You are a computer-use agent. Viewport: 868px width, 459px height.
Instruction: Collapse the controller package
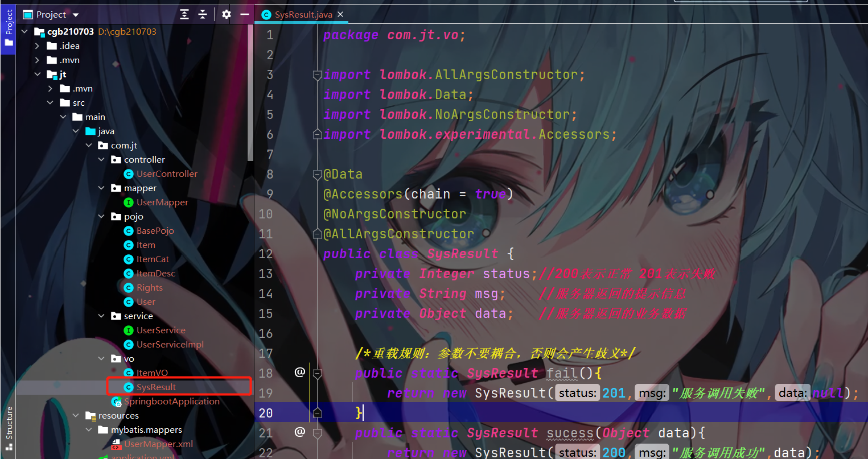point(101,159)
